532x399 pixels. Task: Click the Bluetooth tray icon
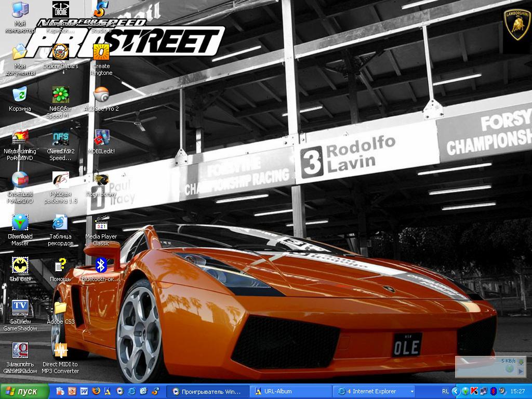494,392
